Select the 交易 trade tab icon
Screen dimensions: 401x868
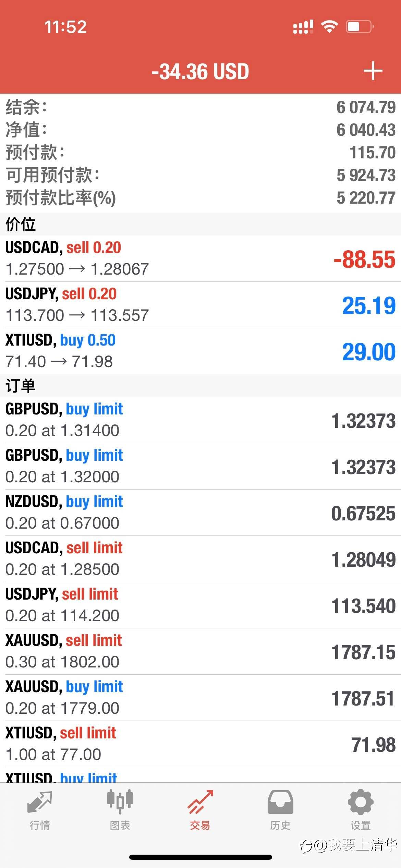pyautogui.click(x=200, y=802)
